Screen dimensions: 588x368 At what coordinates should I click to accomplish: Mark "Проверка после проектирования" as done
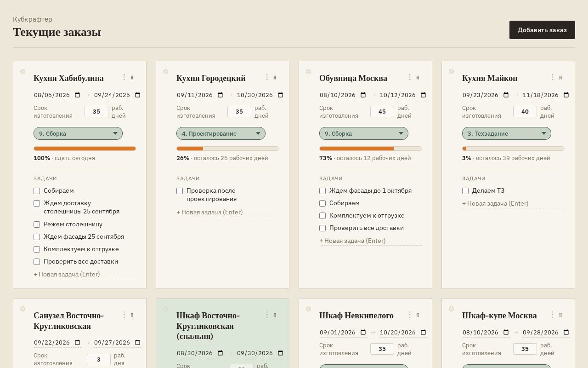[x=180, y=191]
